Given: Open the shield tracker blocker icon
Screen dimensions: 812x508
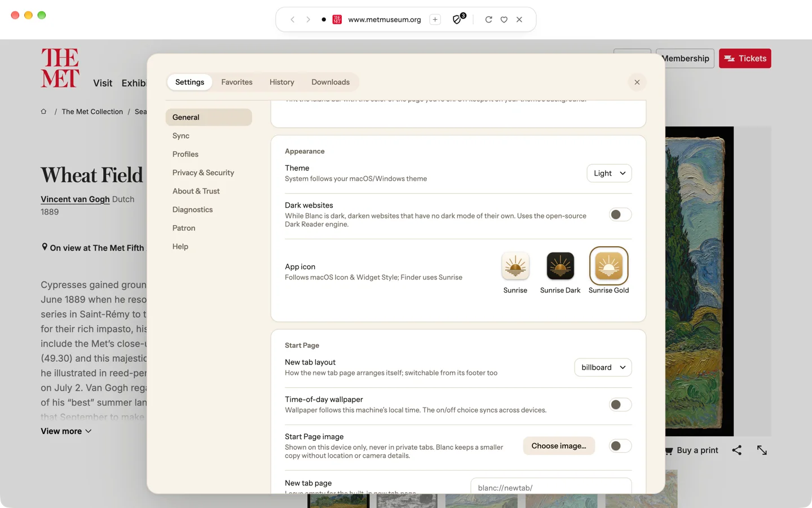Looking at the screenshot, I should 458,19.
